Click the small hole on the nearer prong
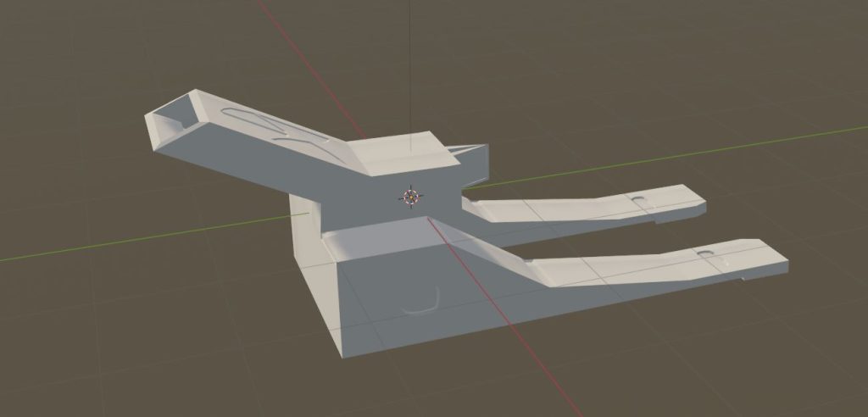This screenshot has width=868, height=417. (705, 253)
